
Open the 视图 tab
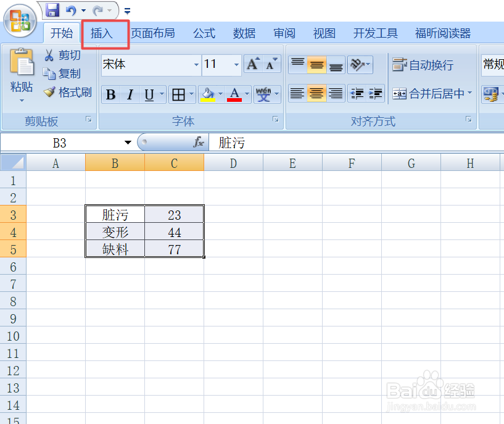coord(324,33)
